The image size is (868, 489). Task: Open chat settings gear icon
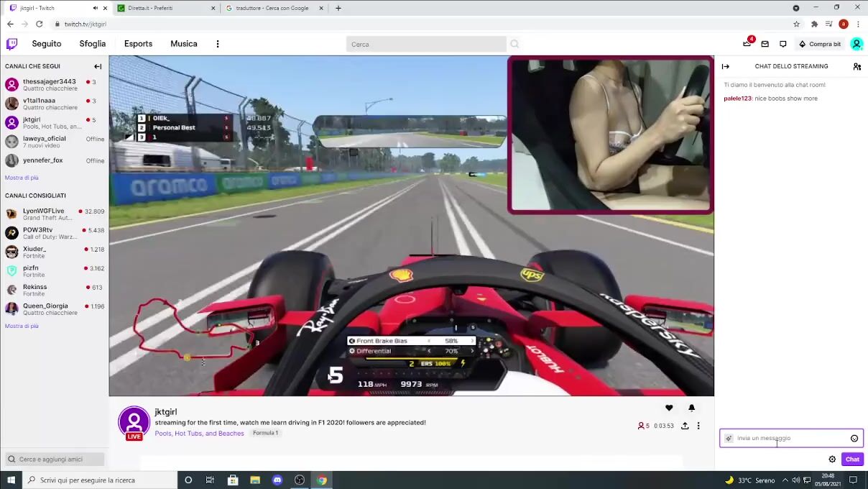[x=832, y=460]
